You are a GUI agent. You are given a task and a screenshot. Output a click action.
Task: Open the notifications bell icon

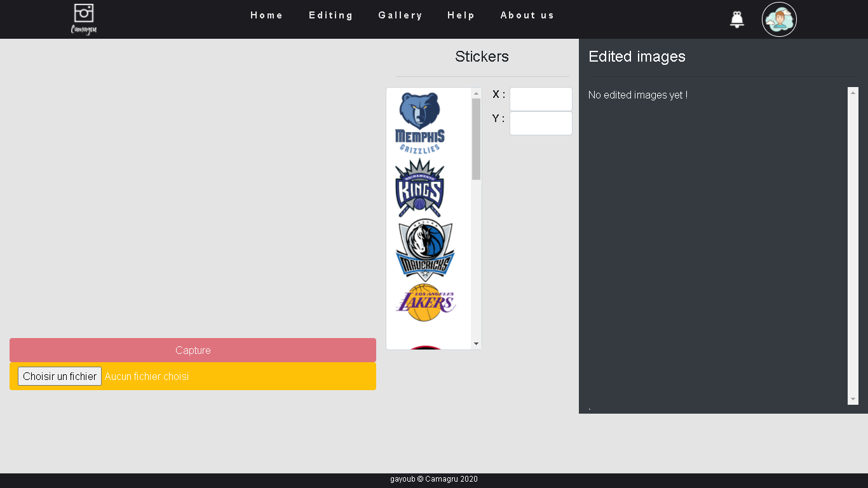tap(737, 20)
